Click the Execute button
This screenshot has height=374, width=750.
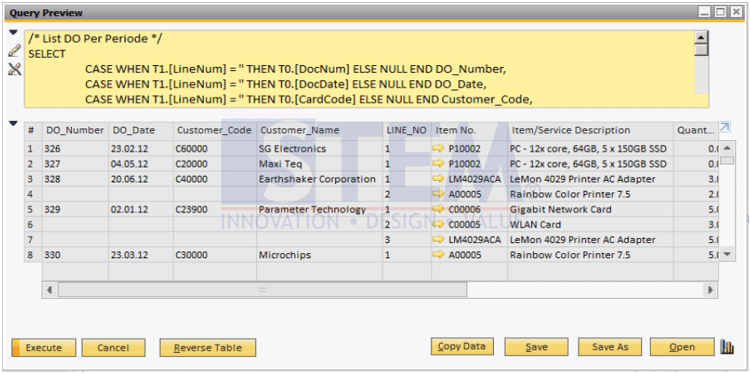[44, 348]
